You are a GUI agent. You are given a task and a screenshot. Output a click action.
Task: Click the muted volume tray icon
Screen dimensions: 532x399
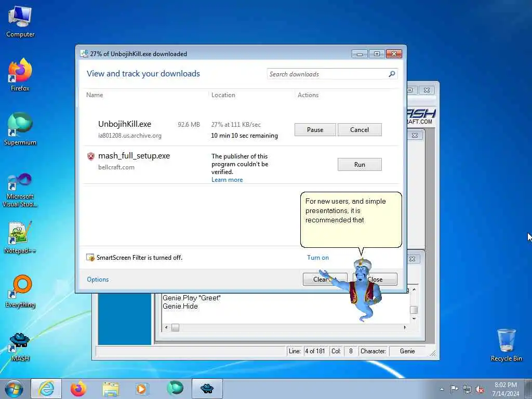pyautogui.click(x=480, y=389)
